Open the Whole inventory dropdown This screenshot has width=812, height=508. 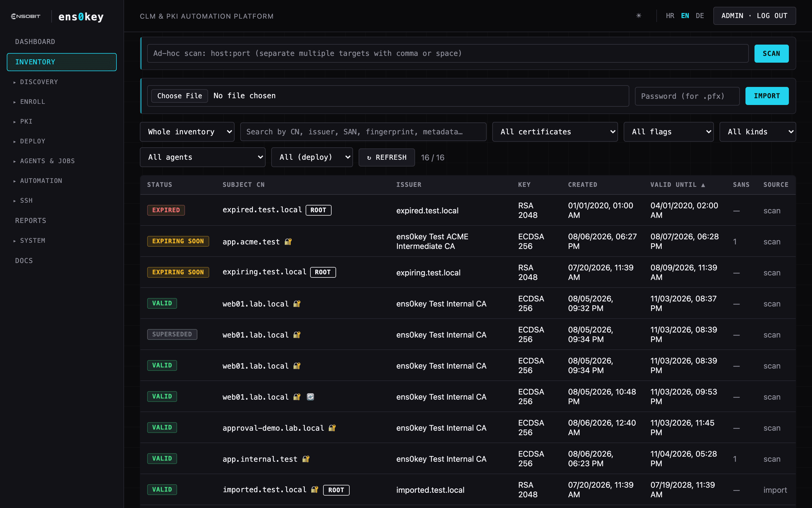[x=187, y=132]
